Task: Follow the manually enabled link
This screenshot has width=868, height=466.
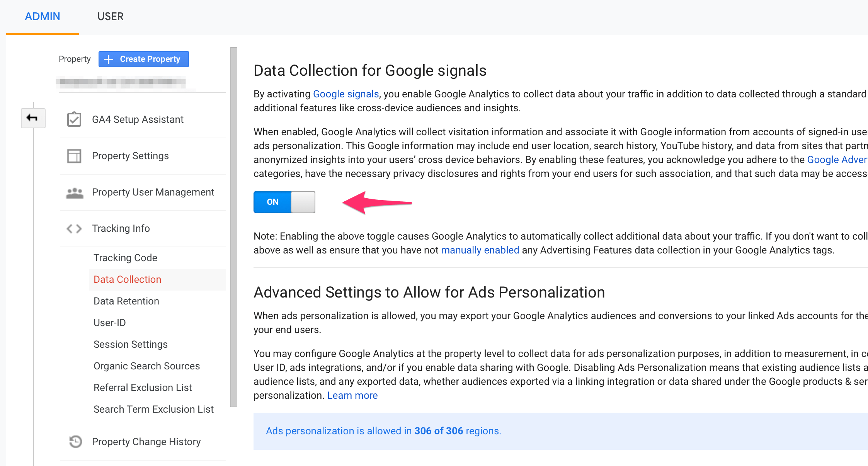Action: [x=480, y=250]
